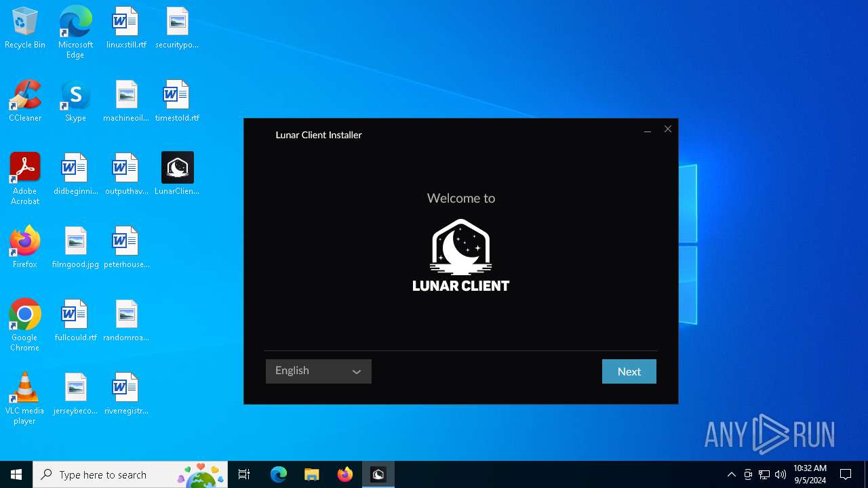Show hidden system tray icons
This screenshot has height=488, width=868.
(x=731, y=474)
